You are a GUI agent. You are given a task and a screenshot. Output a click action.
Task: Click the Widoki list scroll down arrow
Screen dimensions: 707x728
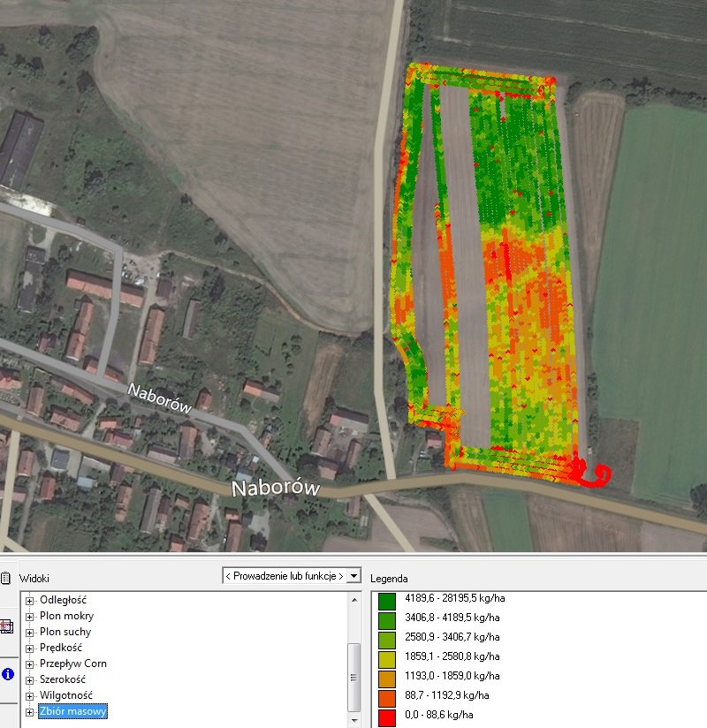pos(353,718)
